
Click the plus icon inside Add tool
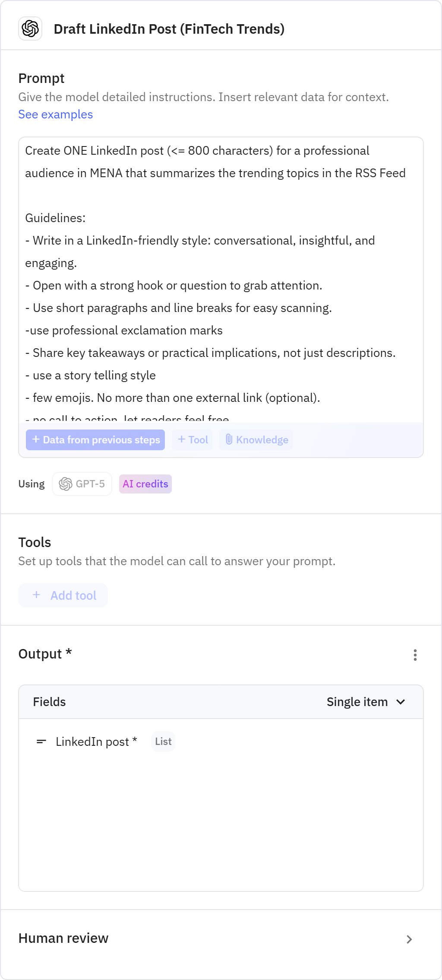37,595
